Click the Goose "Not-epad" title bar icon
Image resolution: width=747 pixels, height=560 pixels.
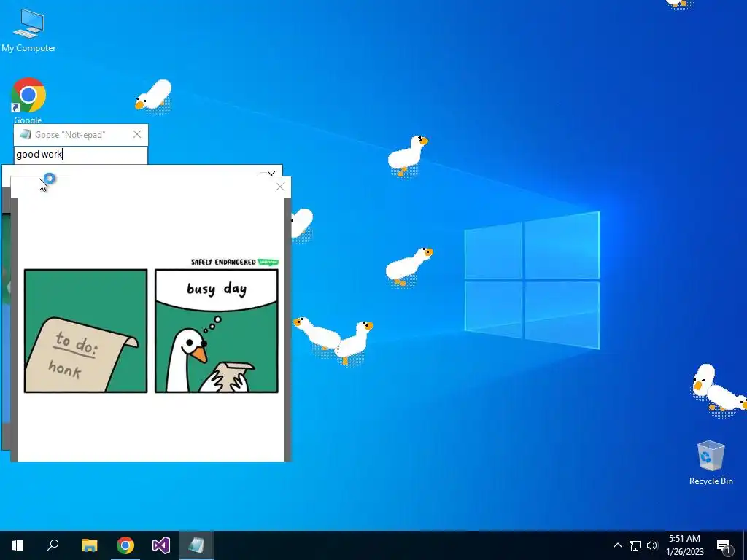[x=26, y=135]
